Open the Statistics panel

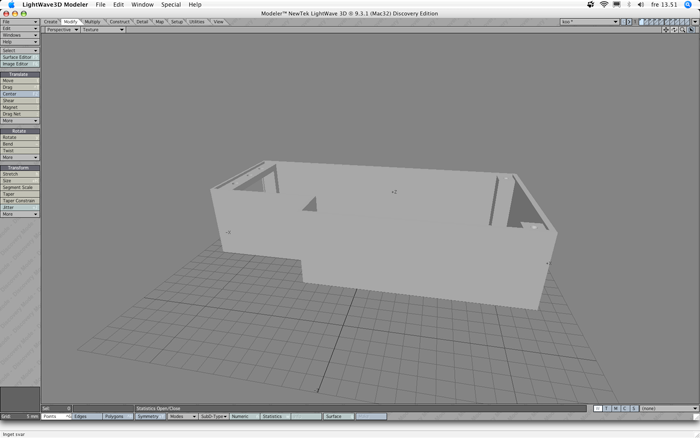(x=275, y=417)
